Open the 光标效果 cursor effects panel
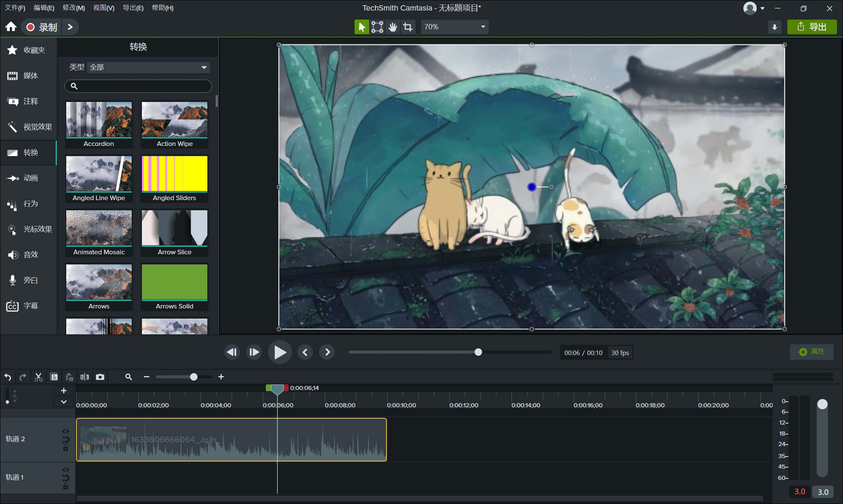Screen dimensions: 843x504 [29, 229]
